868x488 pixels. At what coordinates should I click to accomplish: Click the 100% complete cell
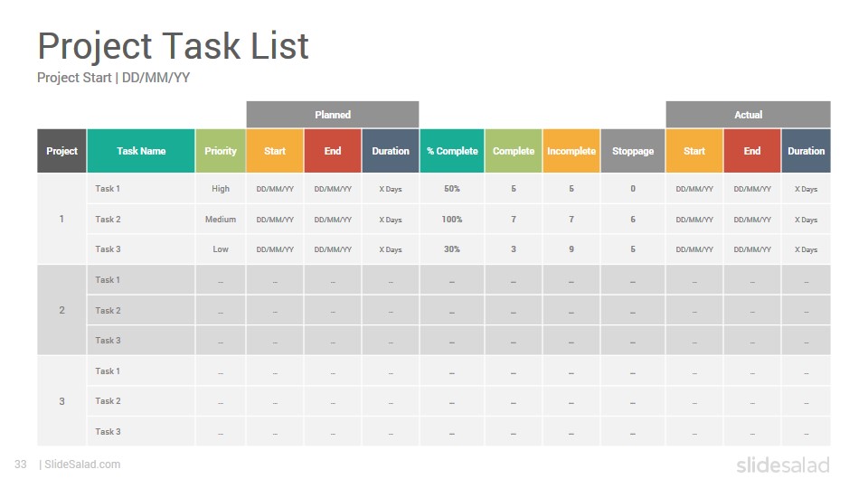pos(452,219)
